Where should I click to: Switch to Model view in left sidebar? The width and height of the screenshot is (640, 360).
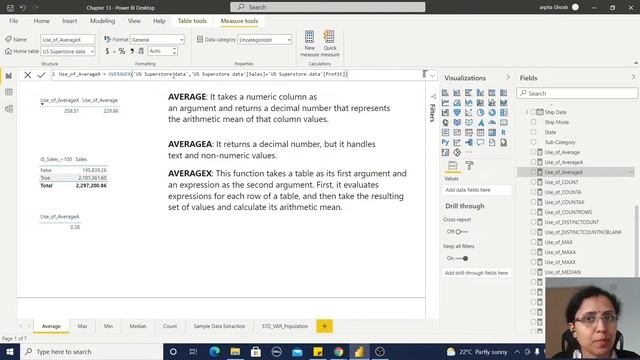point(9,109)
